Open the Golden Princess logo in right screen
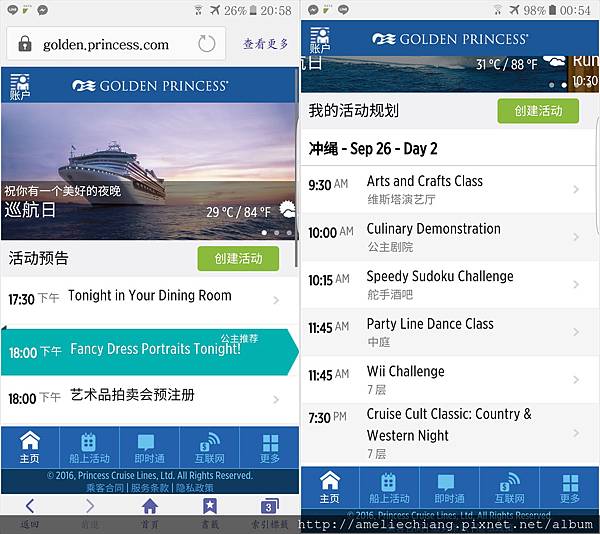 pyautogui.click(x=450, y=39)
